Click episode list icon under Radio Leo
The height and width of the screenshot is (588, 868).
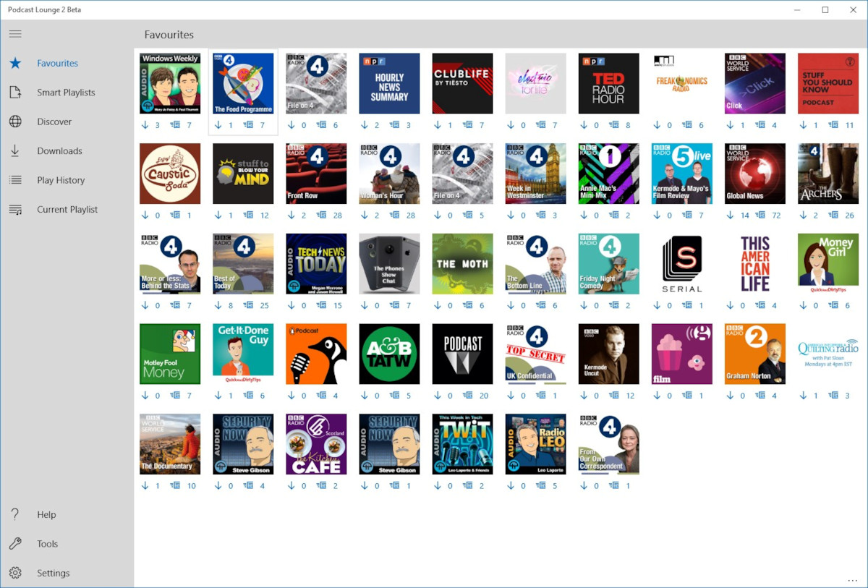click(540, 486)
